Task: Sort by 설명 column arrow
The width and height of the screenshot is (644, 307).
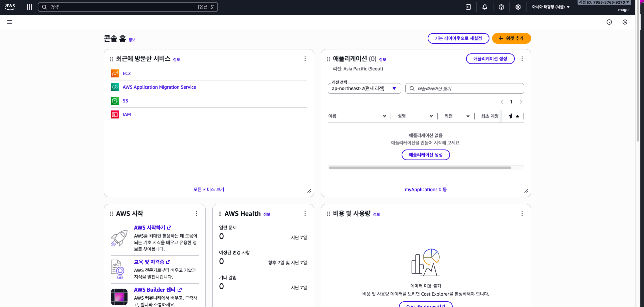Action: click(431, 116)
